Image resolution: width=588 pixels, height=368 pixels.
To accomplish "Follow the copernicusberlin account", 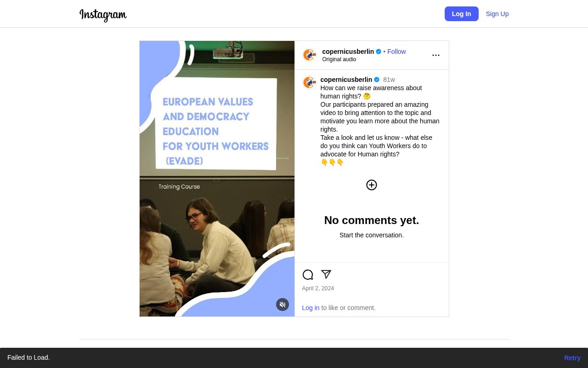I will 396,52.
